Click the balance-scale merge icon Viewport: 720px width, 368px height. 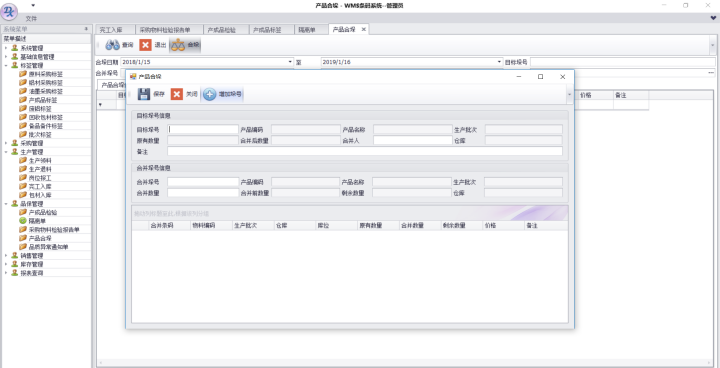[x=178, y=45]
